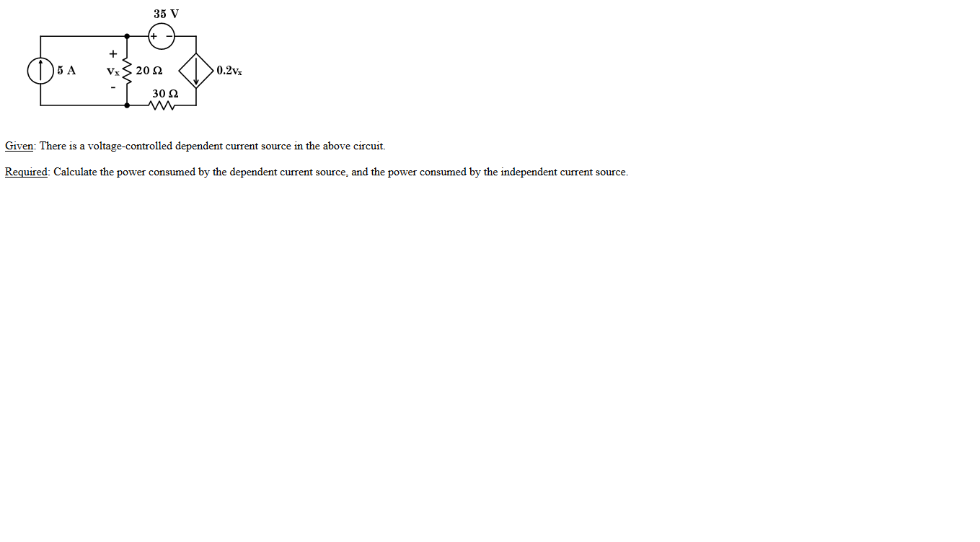The image size is (980, 542).
Task: Click the 20 Ω resistor zigzag
Action: click(127, 71)
